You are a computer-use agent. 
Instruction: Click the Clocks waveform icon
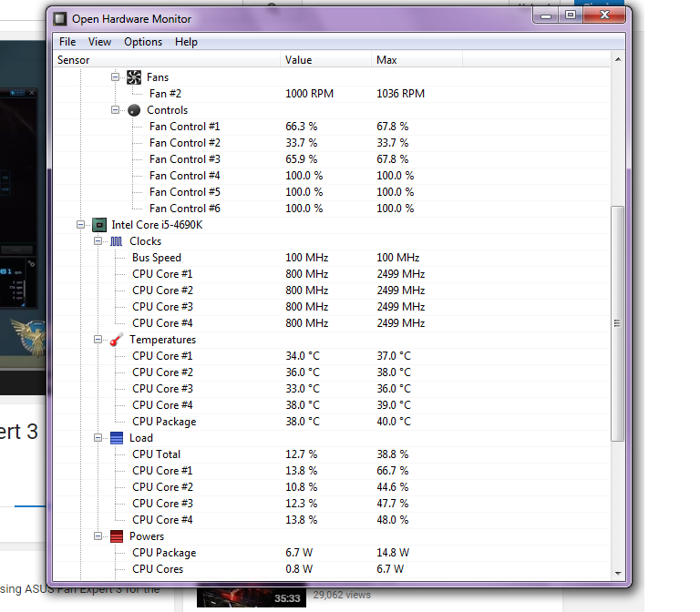click(x=116, y=241)
